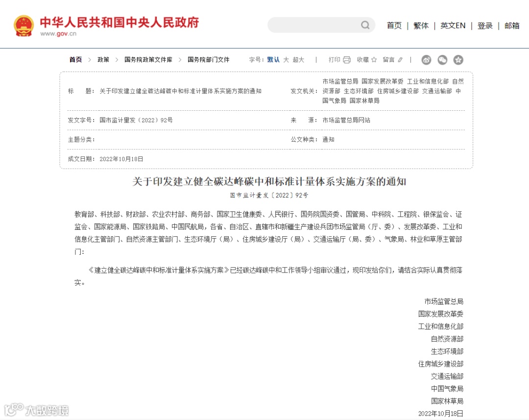Click 公文种类 value 通知
529x420 pixels.
(x=328, y=140)
